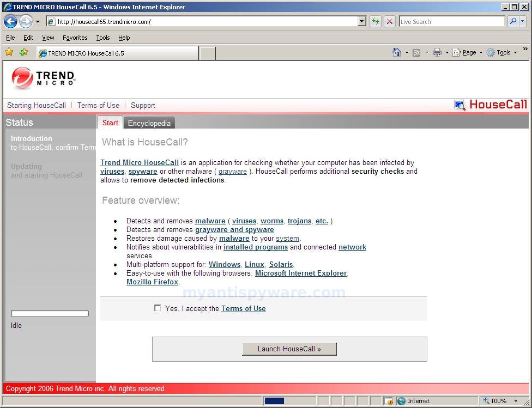
Task: Click in the Live Search box
Action: (451, 22)
